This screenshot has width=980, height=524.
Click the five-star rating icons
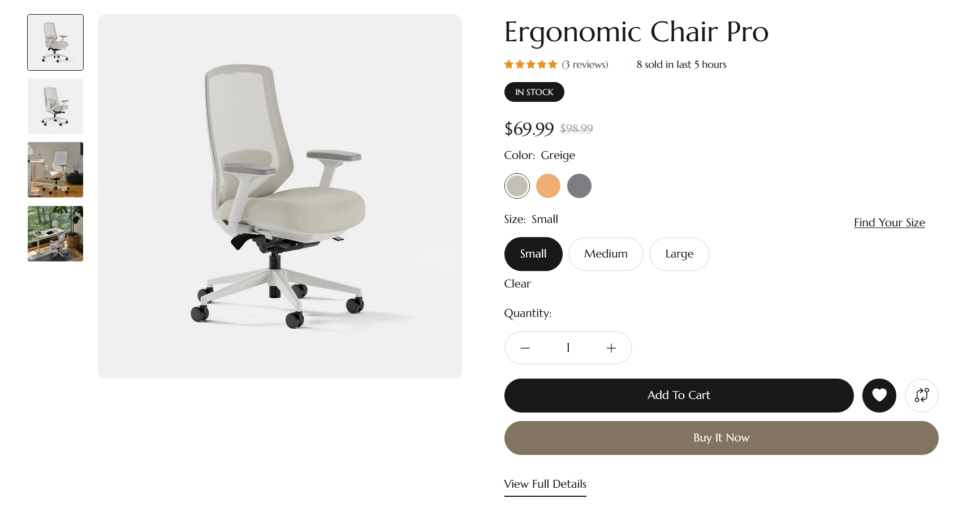coord(530,65)
